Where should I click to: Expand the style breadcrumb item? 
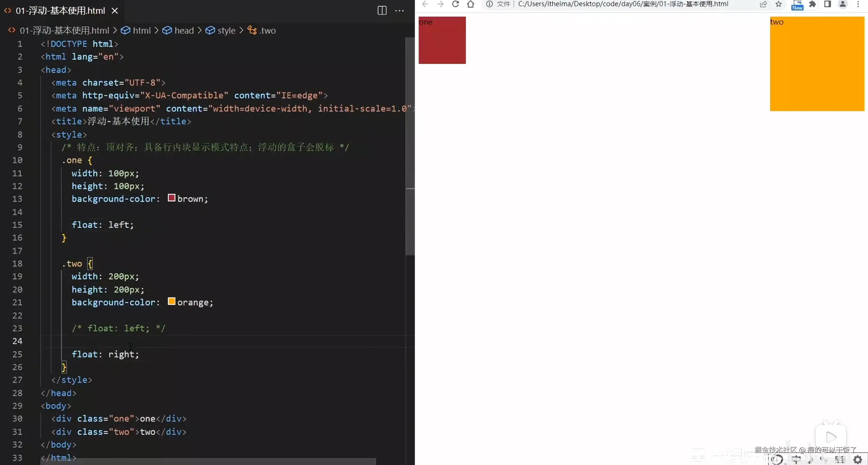point(226,30)
